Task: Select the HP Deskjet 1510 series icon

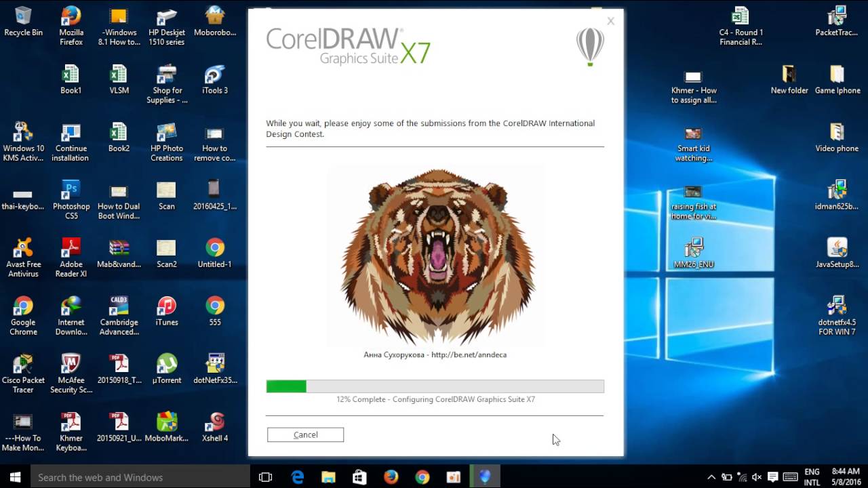Action: pos(167,26)
